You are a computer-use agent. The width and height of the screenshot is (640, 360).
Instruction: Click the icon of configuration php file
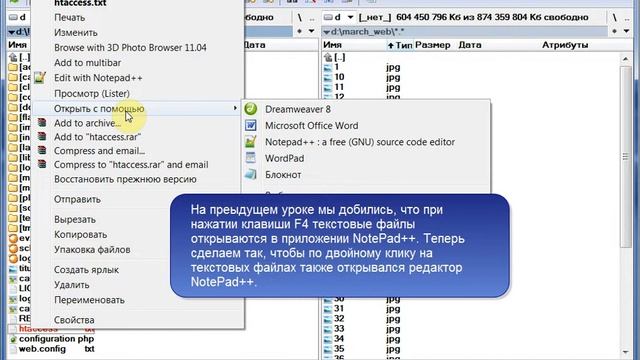13,339
